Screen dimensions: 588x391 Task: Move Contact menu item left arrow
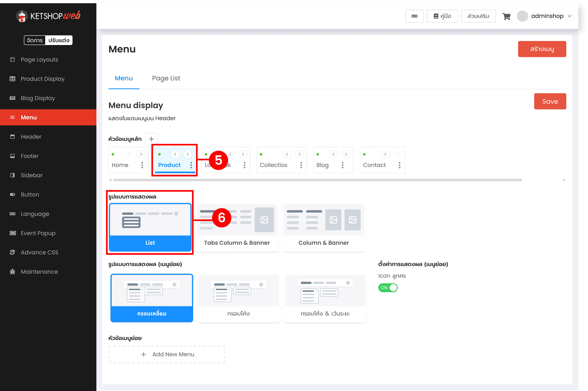(385, 154)
